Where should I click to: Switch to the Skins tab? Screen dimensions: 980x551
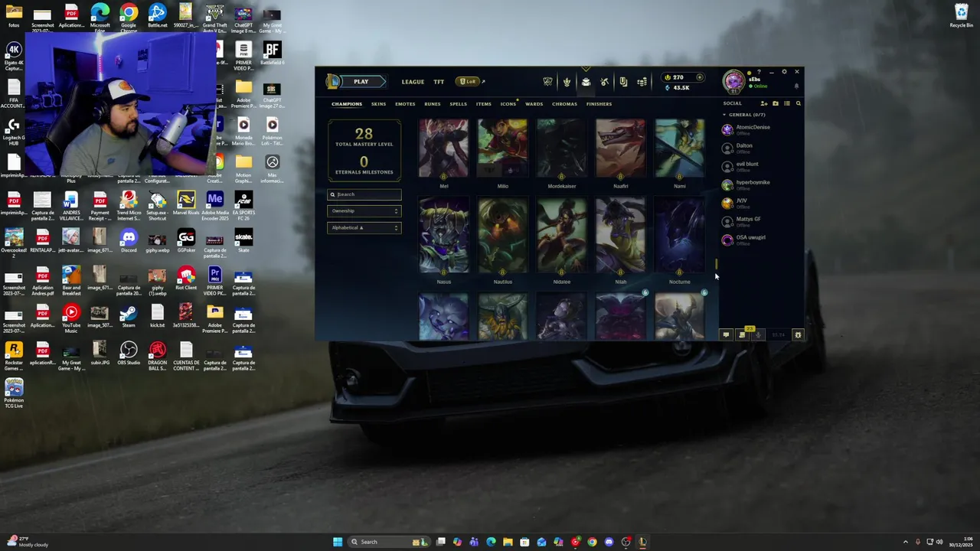(x=378, y=104)
